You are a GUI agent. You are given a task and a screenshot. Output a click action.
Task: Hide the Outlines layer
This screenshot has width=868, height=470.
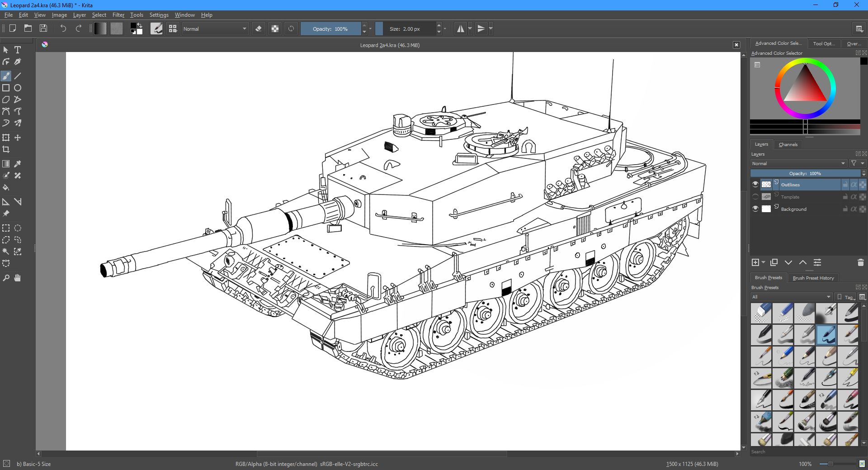755,185
